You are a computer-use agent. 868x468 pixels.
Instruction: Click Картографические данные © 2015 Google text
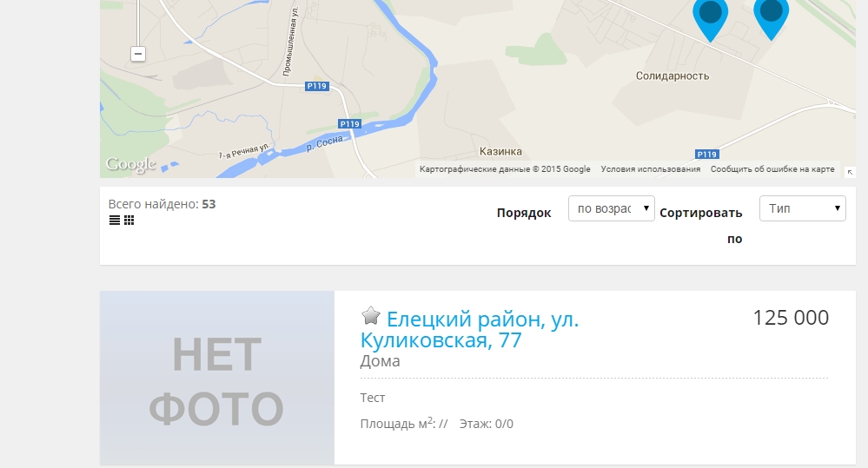click(505, 169)
